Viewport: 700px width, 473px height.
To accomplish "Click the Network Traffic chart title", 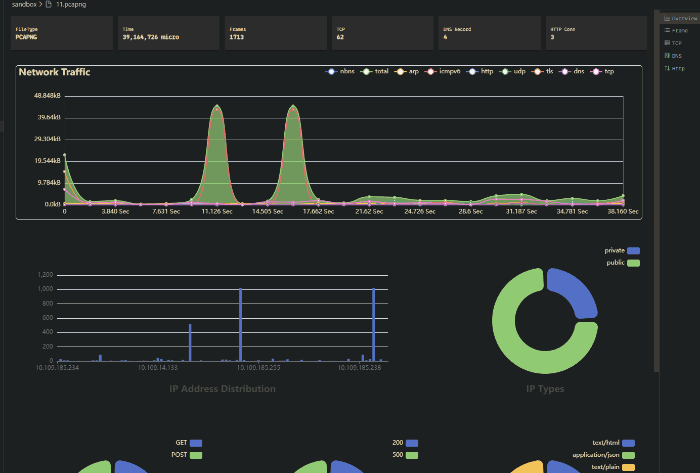I will (x=54, y=72).
